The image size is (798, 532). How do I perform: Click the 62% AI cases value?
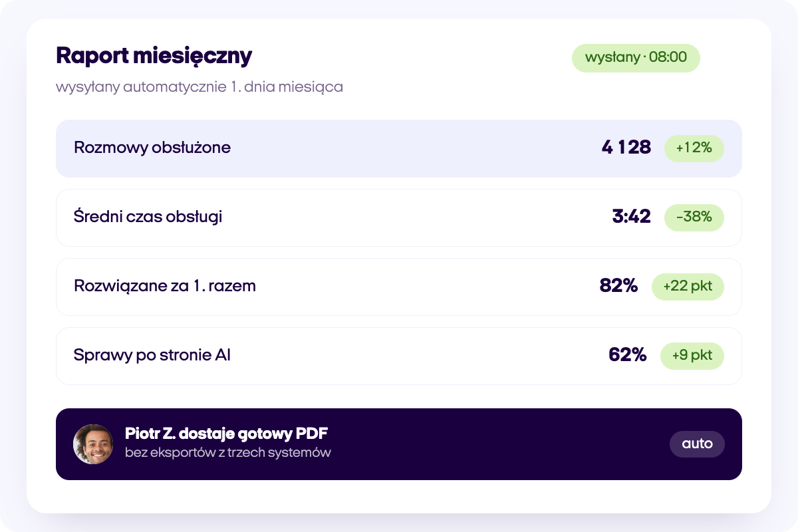[x=627, y=355]
